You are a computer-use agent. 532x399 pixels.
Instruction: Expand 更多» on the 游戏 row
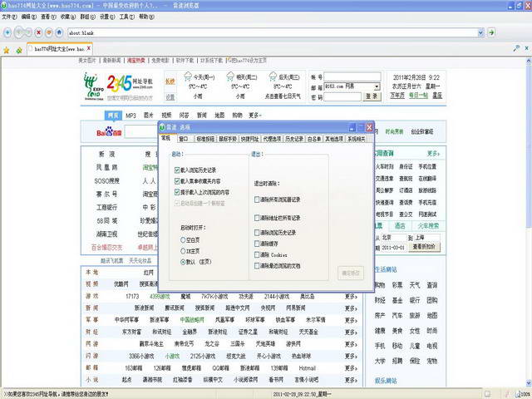[x=351, y=297]
